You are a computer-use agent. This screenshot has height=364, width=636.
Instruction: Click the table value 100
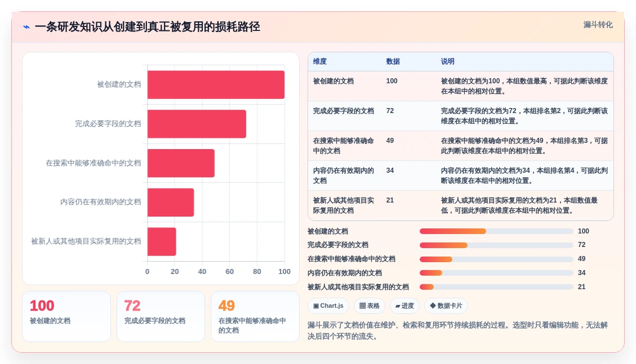tap(392, 81)
